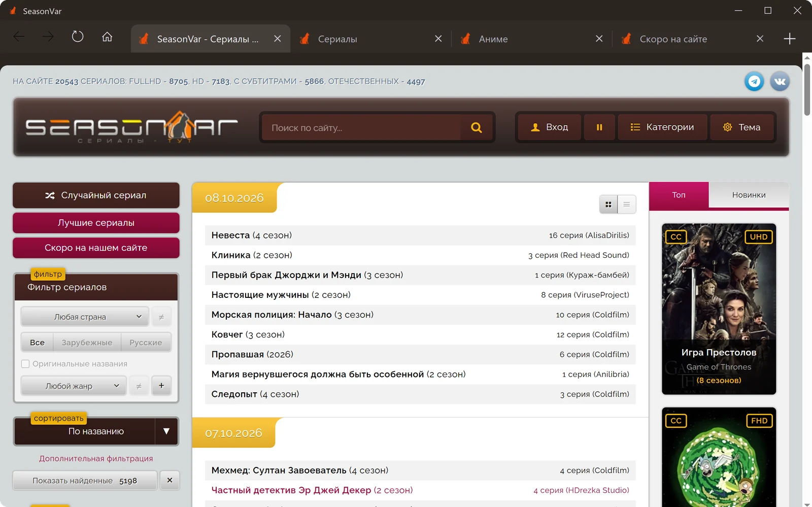Click the vertical page scrollbar thumb

[807, 89]
